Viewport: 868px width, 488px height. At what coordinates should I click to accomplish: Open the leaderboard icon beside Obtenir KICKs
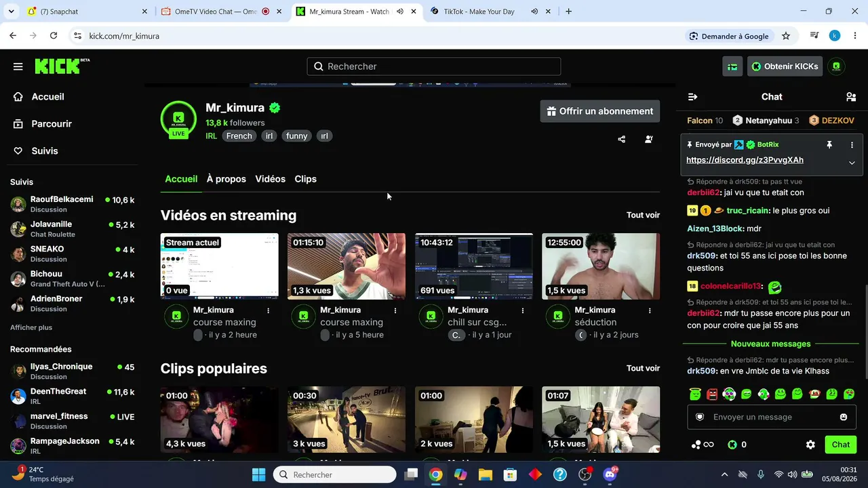coord(732,66)
